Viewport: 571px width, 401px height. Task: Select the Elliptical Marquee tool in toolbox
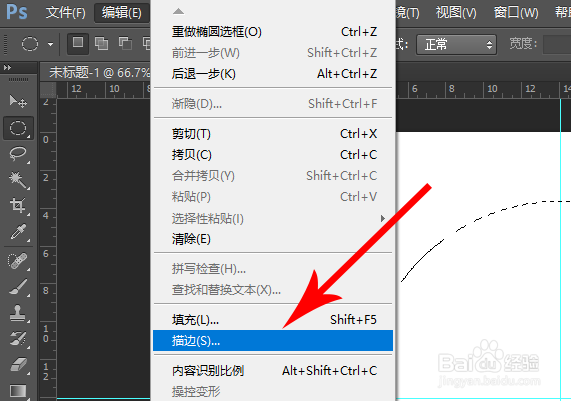(18, 128)
